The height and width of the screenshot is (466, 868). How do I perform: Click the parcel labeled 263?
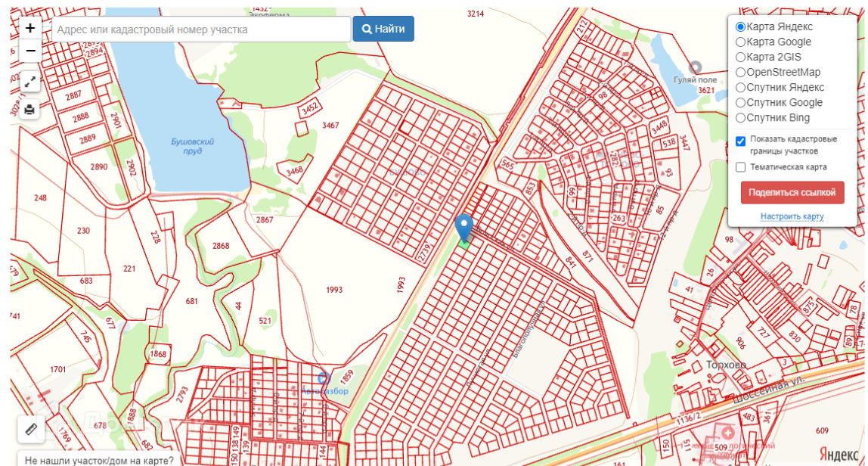(x=618, y=219)
